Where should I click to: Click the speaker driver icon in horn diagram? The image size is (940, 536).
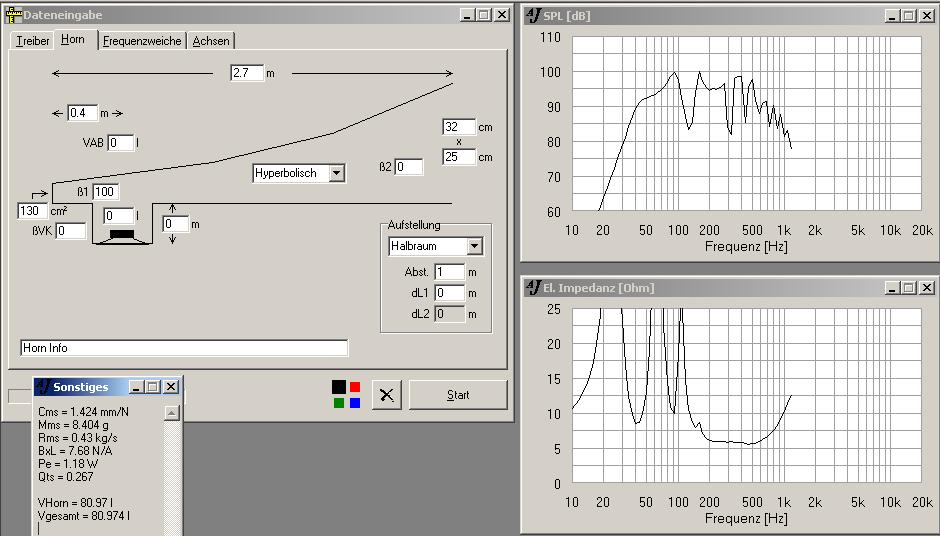click(121, 234)
